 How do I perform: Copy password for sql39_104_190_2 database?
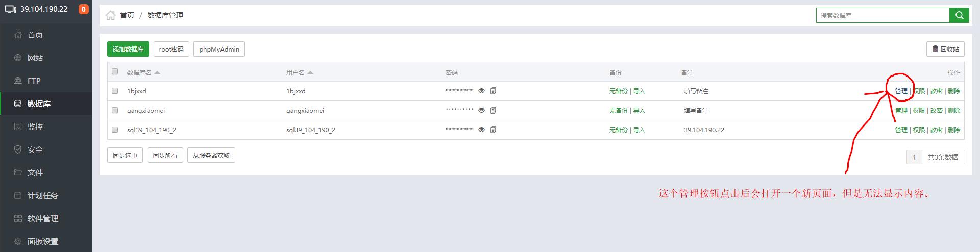(x=493, y=130)
